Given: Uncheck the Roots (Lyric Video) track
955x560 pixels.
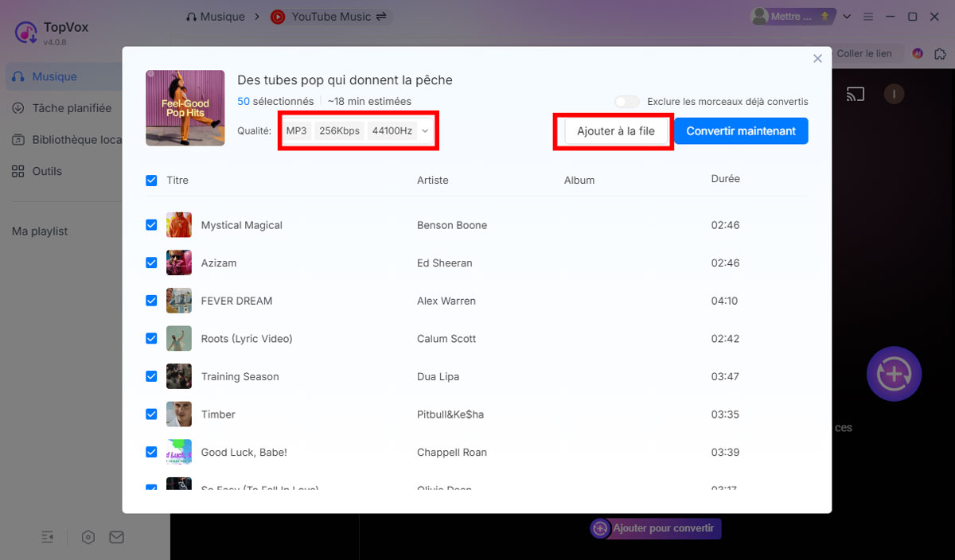Looking at the screenshot, I should coord(151,338).
